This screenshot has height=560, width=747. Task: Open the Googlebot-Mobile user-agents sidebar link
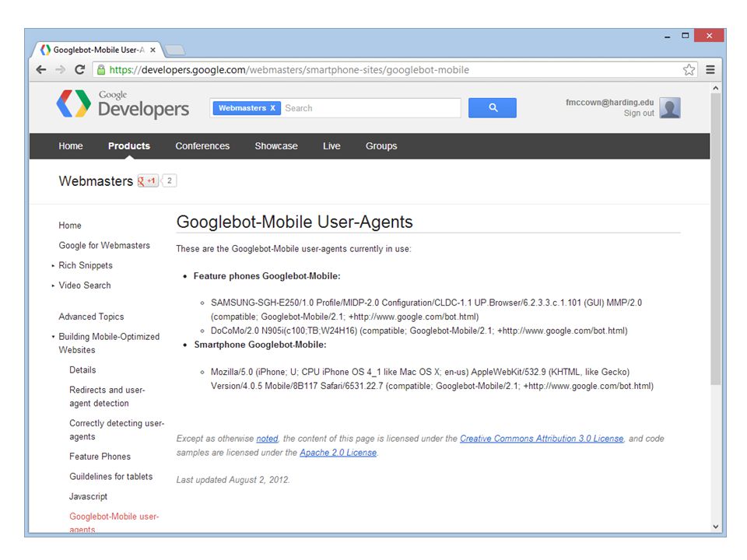coord(114,523)
